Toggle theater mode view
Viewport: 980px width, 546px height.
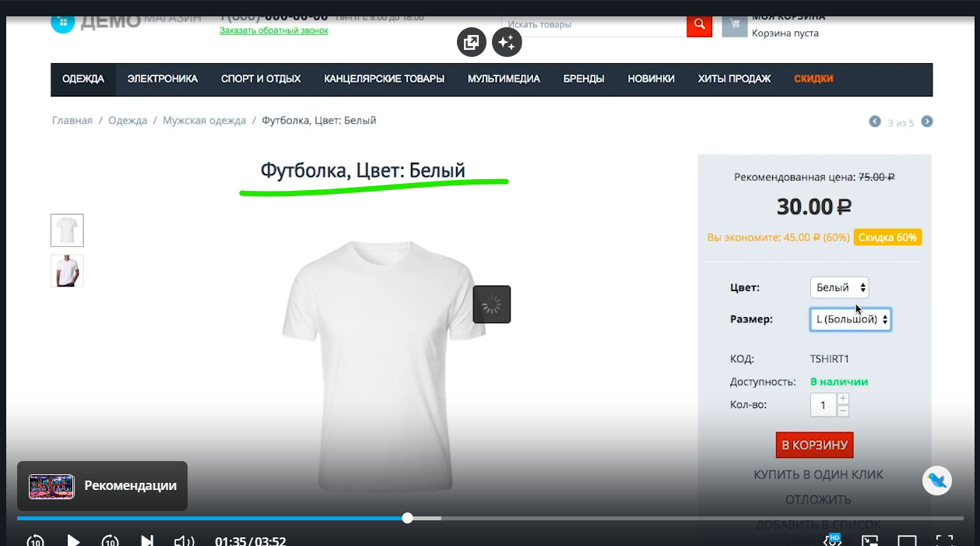point(907,541)
